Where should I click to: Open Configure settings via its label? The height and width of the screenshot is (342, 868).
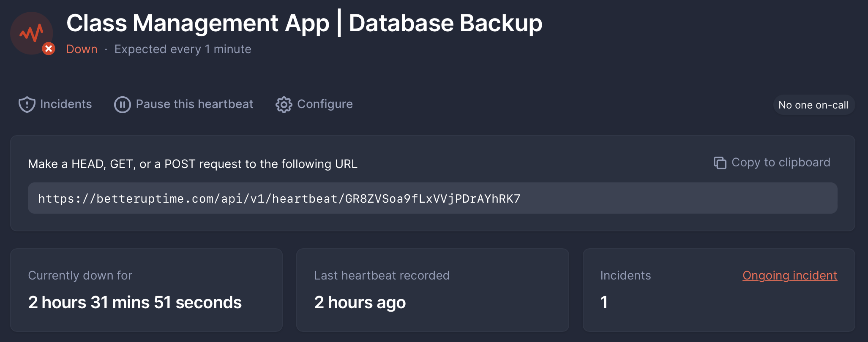click(325, 104)
